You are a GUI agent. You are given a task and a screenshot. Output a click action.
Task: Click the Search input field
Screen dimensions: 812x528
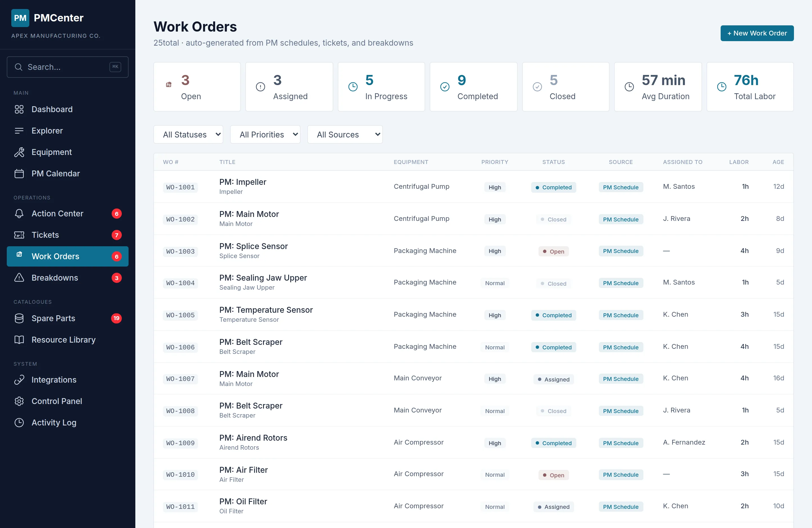(68, 67)
